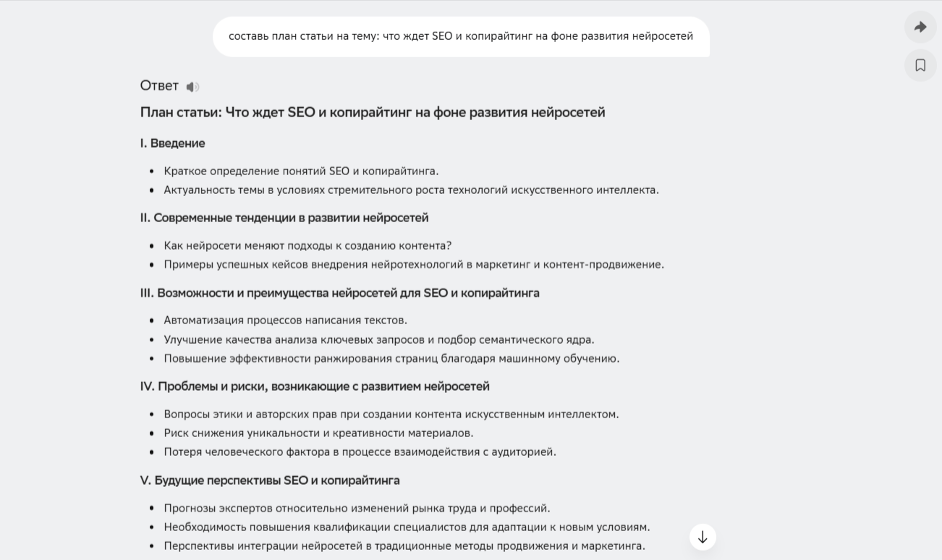Click the bullet "Прогнозы экспертов"

click(x=357, y=509)
